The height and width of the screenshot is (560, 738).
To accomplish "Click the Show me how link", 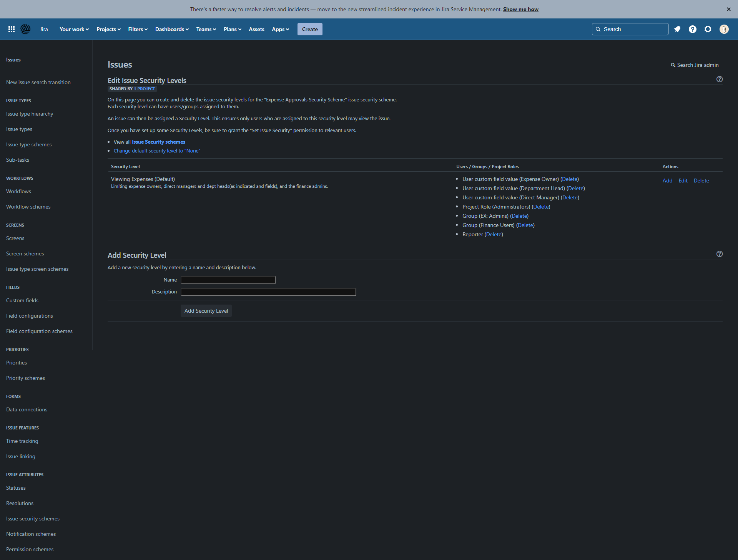I will coord(520,9).
